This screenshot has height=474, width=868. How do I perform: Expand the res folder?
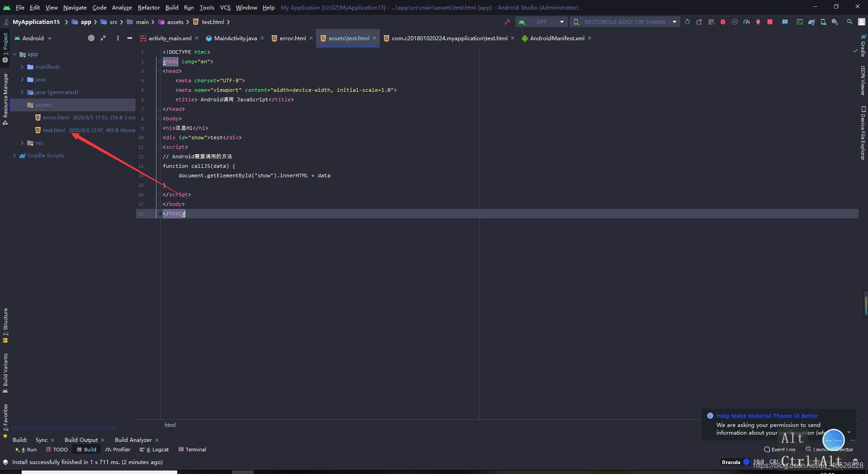click(22, 143)
